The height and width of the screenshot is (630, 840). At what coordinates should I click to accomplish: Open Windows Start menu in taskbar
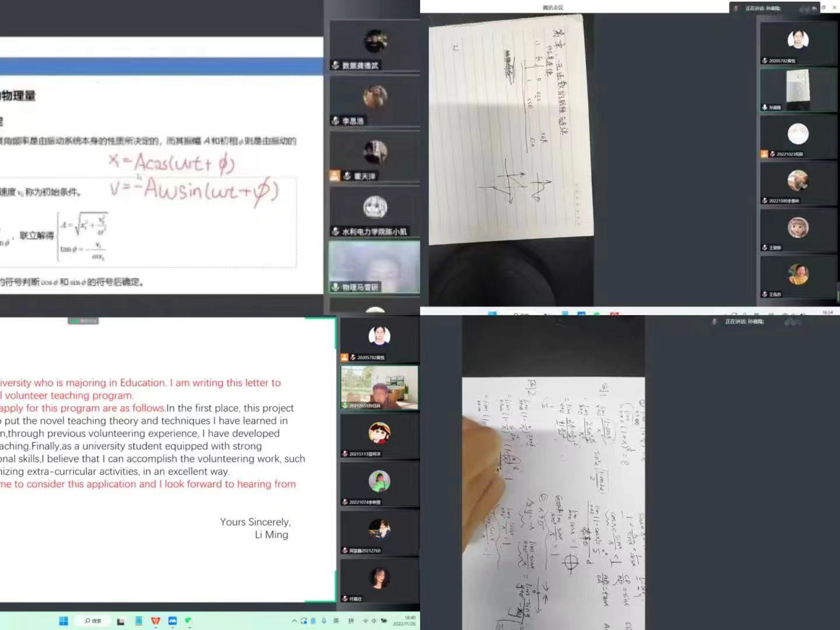point(64,621)
